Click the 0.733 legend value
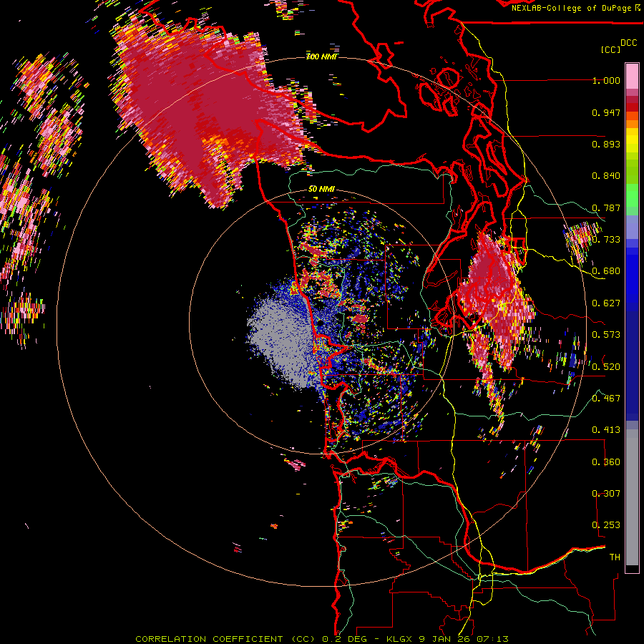The image size is (644, 644). tap(606, 240)
